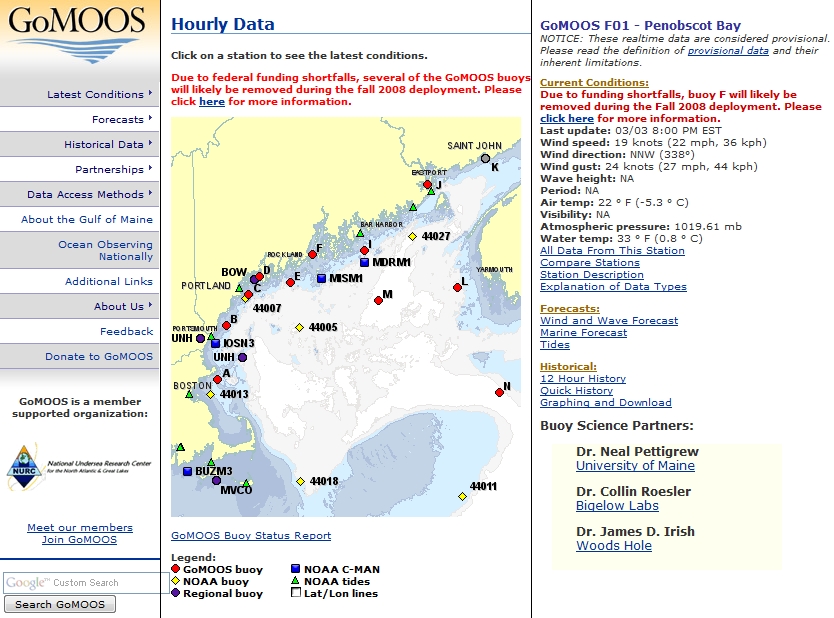The height and width of the screenshot is (618, 834).
Task: Open Quick History link
Action: coord(577,390)
